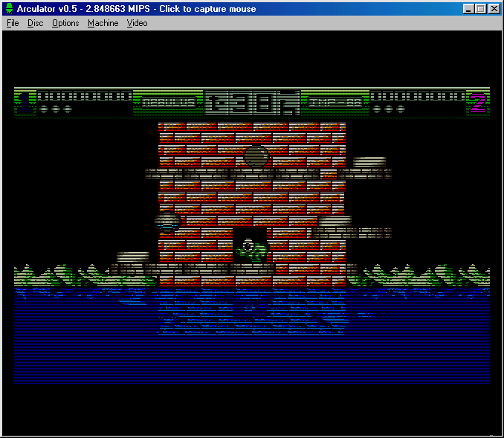The image size is (504, 438).
Task: Click the player 2 number icon
Action: pos(478,102)
